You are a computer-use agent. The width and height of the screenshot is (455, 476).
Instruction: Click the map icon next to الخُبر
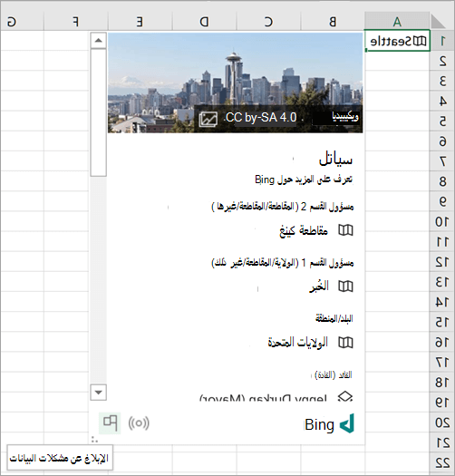click(x=345, y=287)
